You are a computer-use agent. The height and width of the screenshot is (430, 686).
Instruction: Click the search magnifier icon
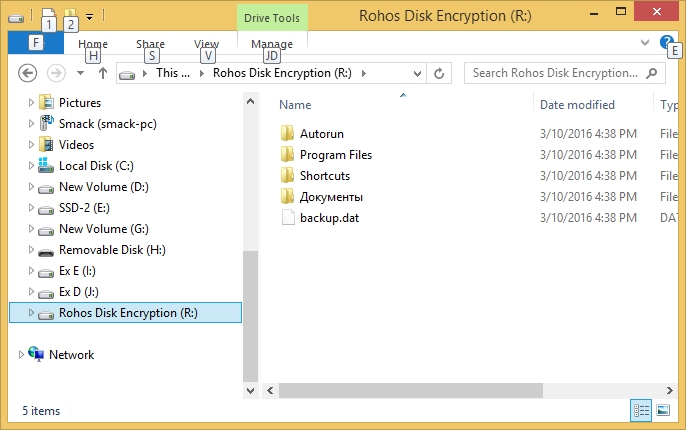pos(652,73)
